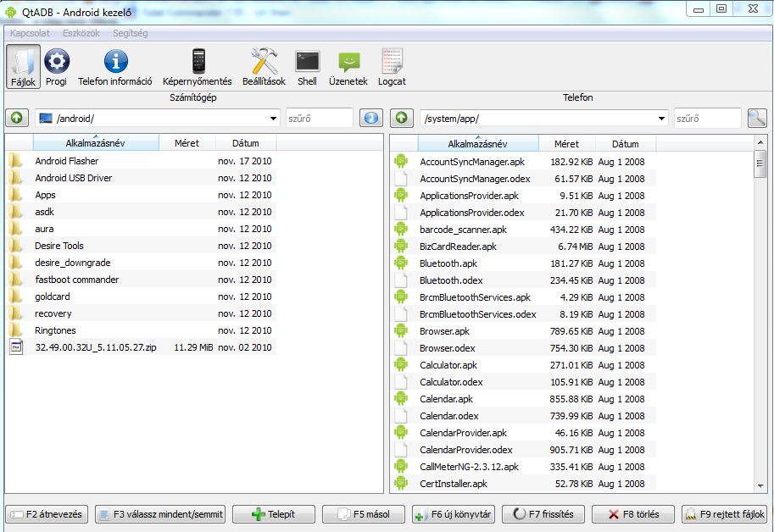
Task: Select the desire_downgrade folder row
Action: [x=141, y=263]
